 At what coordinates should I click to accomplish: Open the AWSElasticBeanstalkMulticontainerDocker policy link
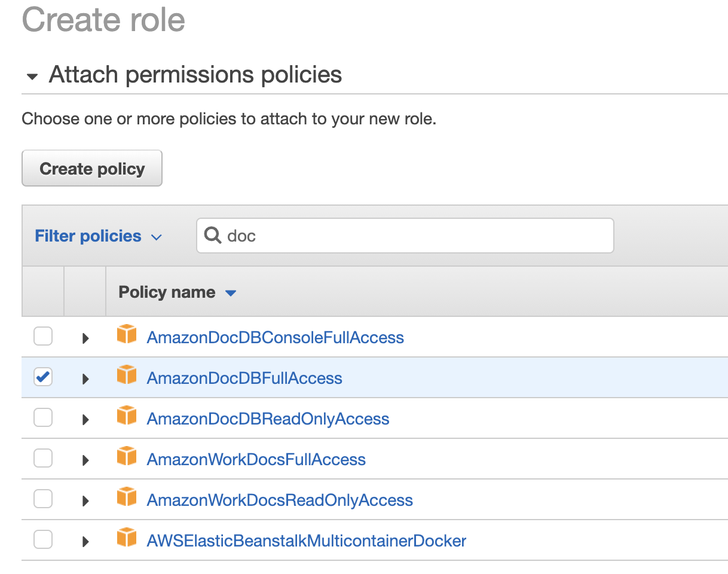(x=307, y=541)
